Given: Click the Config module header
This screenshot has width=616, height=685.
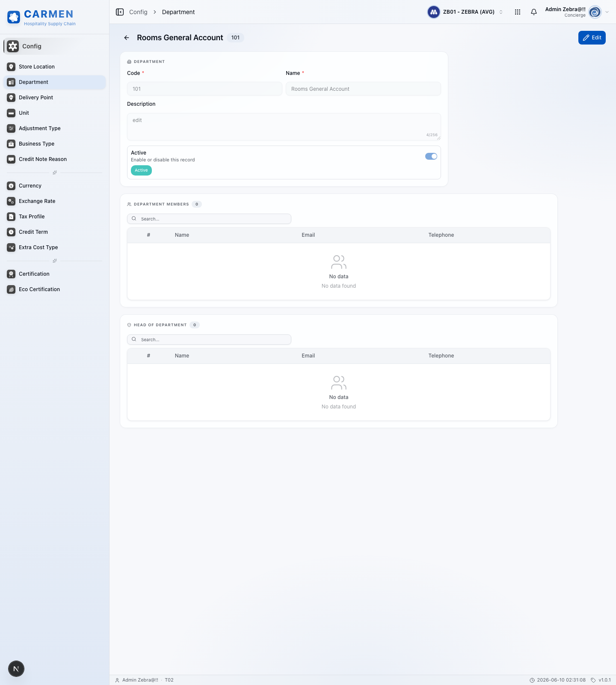Looking at the screenshot, I should click(x=54, y=46).
